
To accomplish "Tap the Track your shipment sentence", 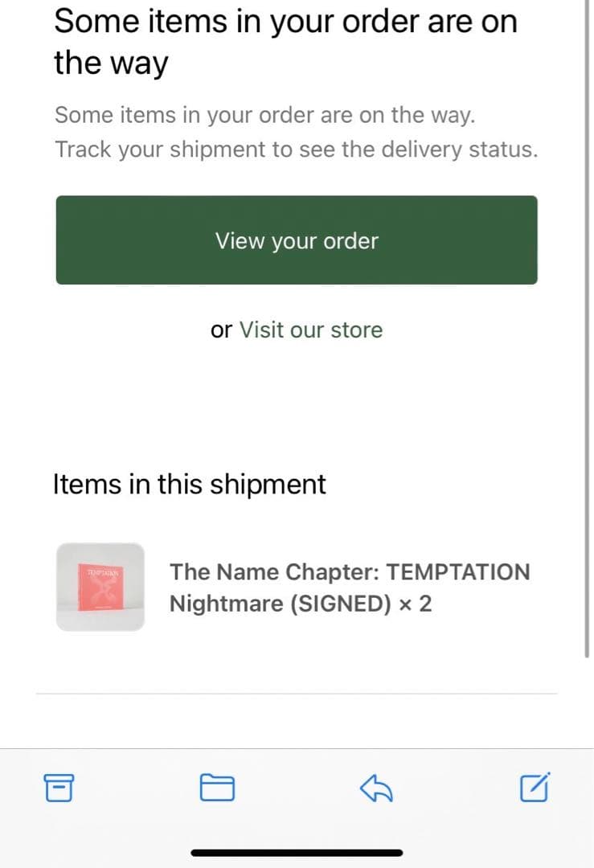I will pos(296,149).
